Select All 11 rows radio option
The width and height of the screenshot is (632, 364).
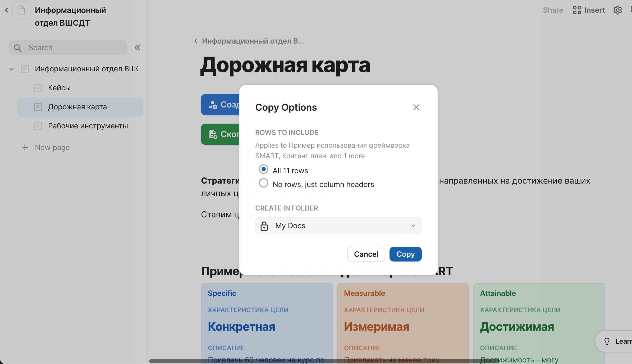click(263, 169)
